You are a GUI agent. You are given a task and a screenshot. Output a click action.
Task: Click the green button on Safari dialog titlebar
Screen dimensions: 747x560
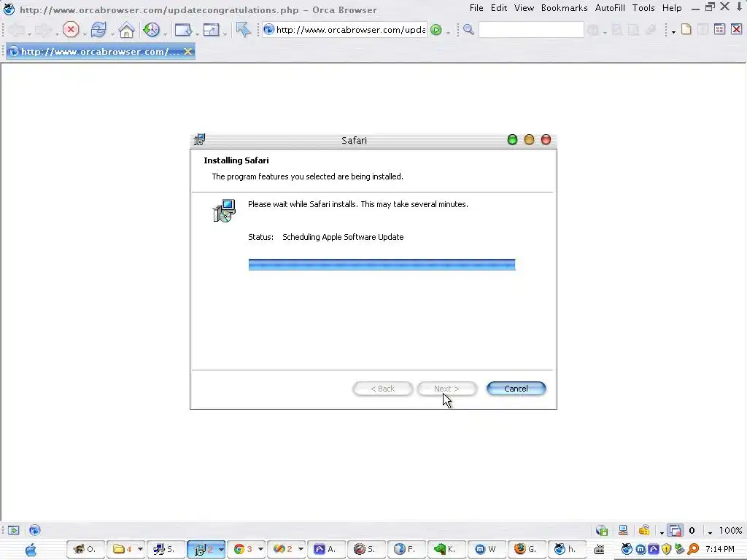(512, 139)
